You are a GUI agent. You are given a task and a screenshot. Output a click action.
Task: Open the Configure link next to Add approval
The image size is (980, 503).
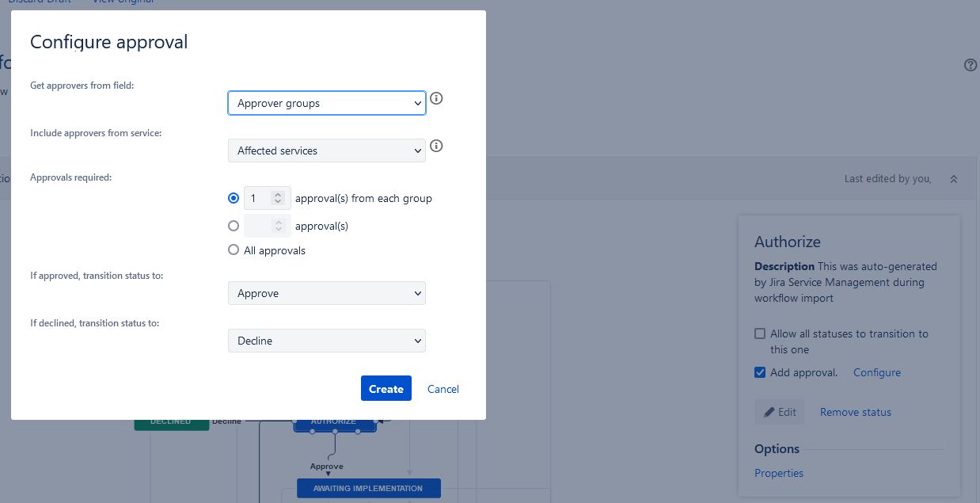(x=877, y=372)
